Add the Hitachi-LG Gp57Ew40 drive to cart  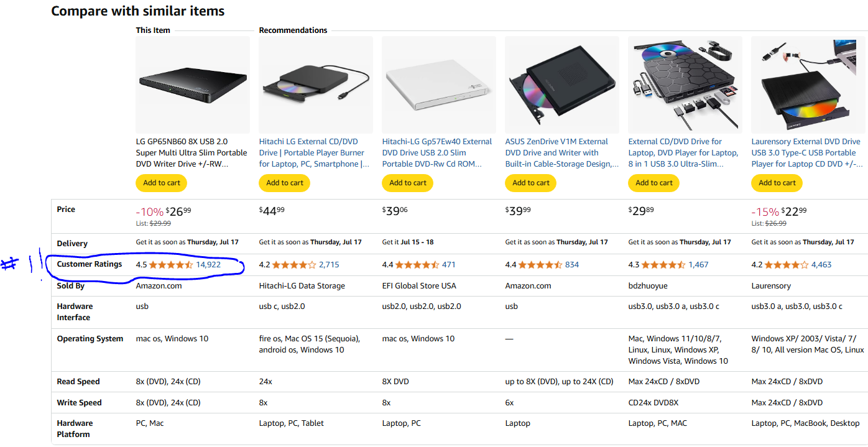pos(408,183)
